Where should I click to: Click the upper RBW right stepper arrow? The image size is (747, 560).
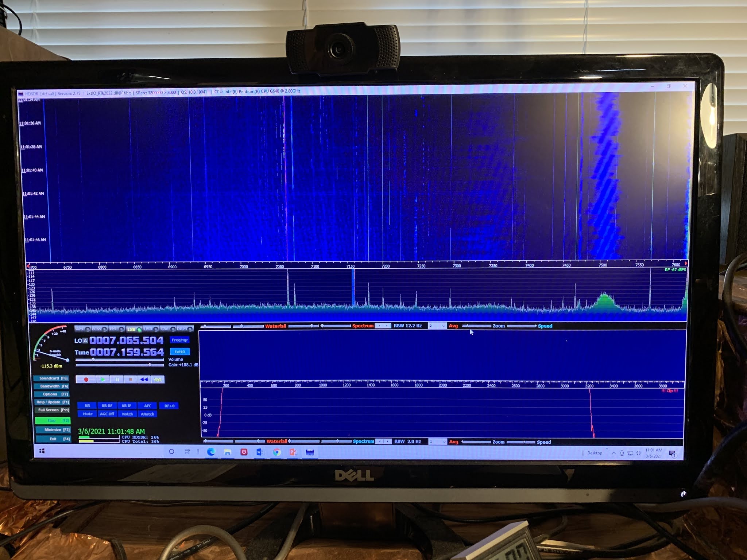387,326
